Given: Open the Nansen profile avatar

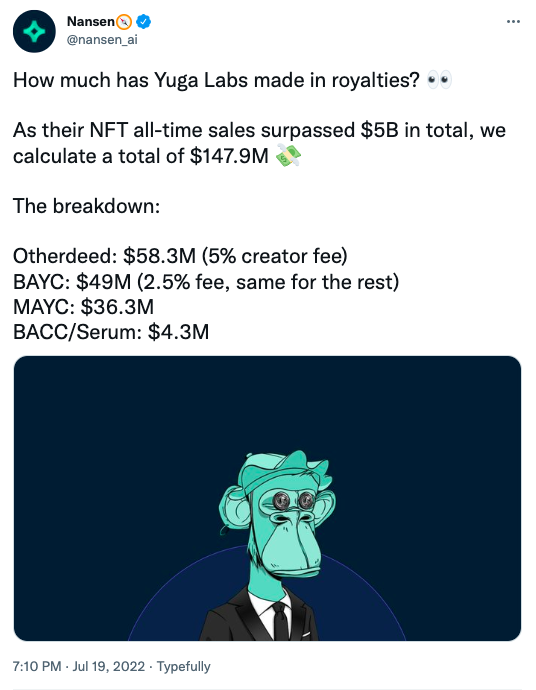Looking at the screenshot, I should pos(34,32).
